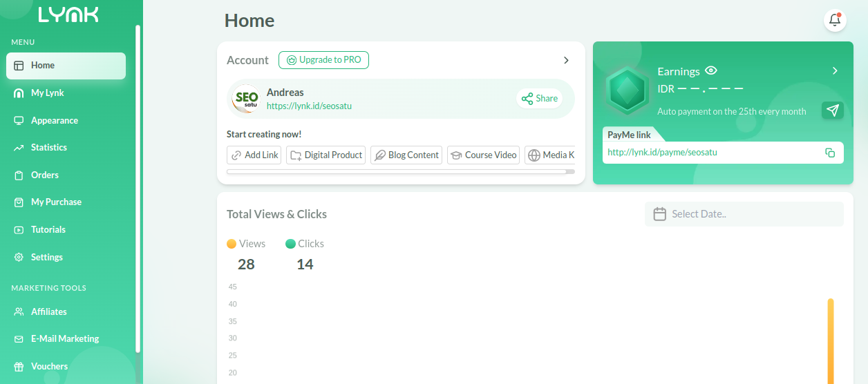Click the Total Views & Clicks heading

(x=276, y=214)
